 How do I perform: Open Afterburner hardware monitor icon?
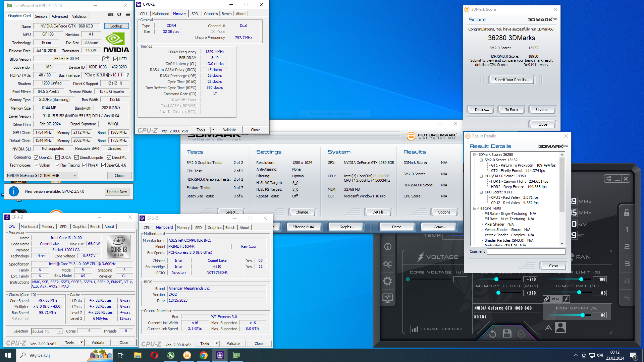387,298
